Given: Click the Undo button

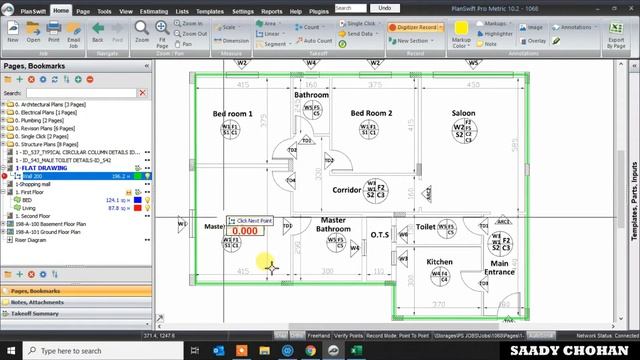Looking at the screenshot, I should click(x=384, y=8).
